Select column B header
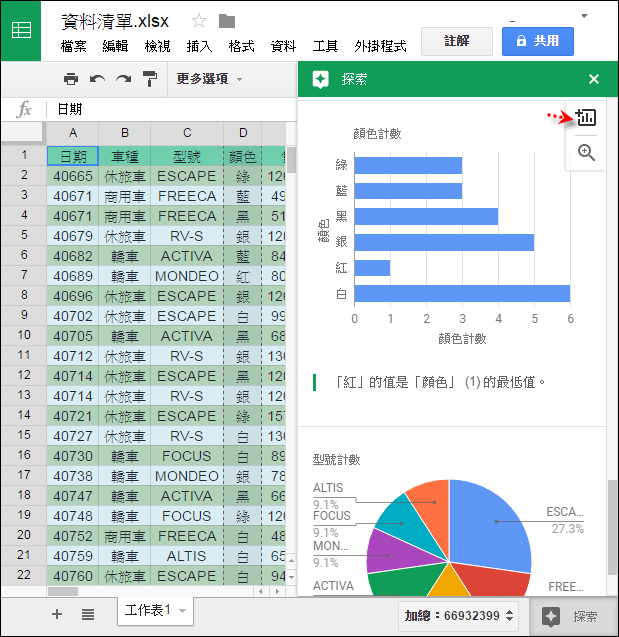Screen dimensions: 619x637 [125, 133]
